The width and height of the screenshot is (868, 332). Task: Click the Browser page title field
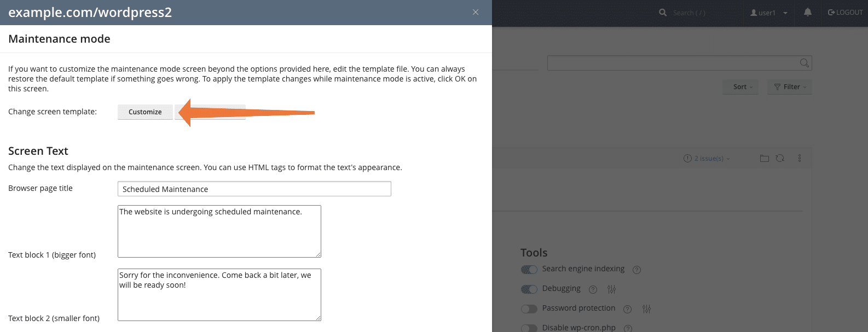pos(254,189)
